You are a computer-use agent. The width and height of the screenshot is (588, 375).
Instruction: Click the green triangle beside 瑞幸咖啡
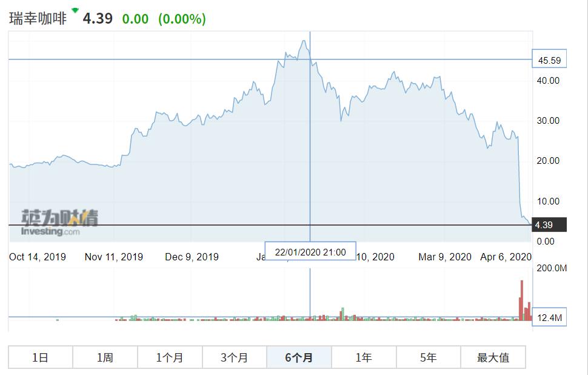pyautogui.click(x=75, y=10)
